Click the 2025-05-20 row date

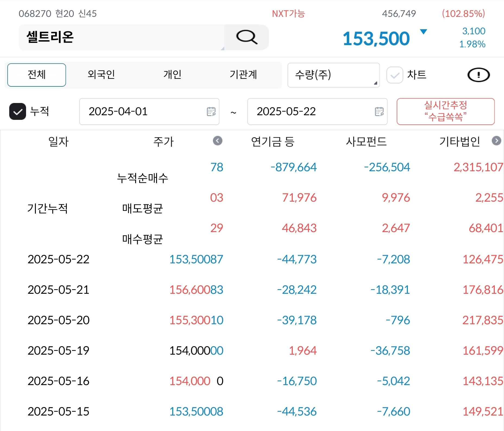point(58,320)
